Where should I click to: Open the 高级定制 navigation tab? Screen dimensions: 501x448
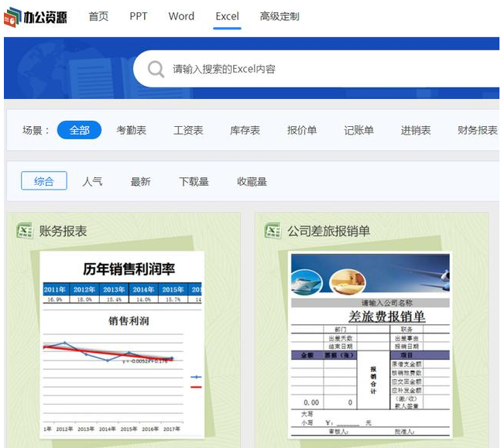pyautogui.click(x=280, y=16)
